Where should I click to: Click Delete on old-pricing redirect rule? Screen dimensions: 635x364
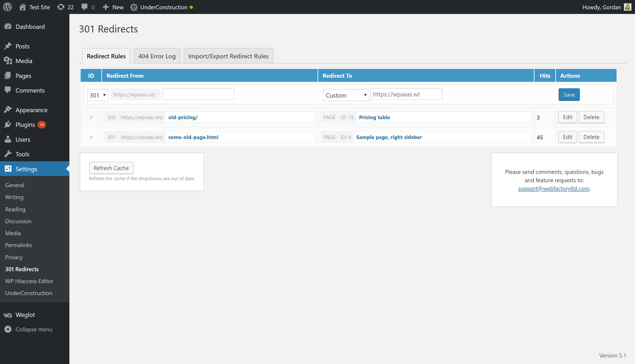tap(591, 117)
